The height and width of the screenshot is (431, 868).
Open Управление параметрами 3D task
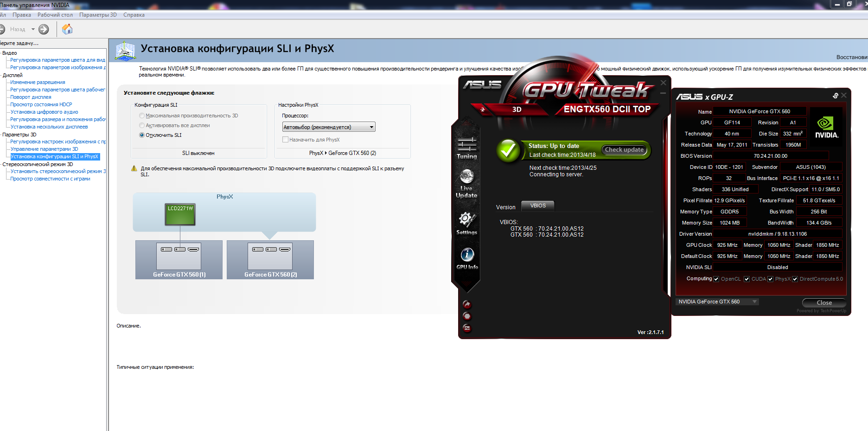pyautogui.click(x=44, y=149)
